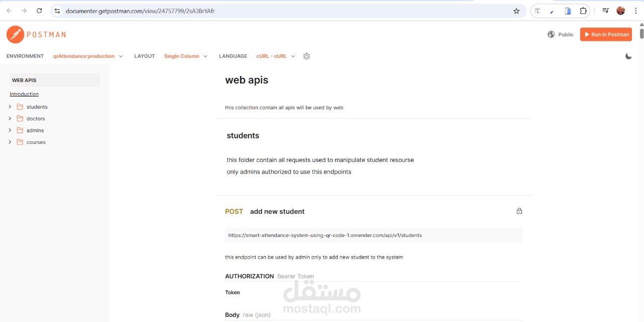Click the blue pages extension icon
The width and height of the screenshot is (644, 322).
tap(568, 11)
